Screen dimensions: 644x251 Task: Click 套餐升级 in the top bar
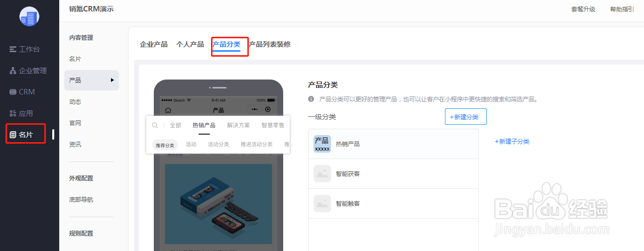(x=583, y=9)
